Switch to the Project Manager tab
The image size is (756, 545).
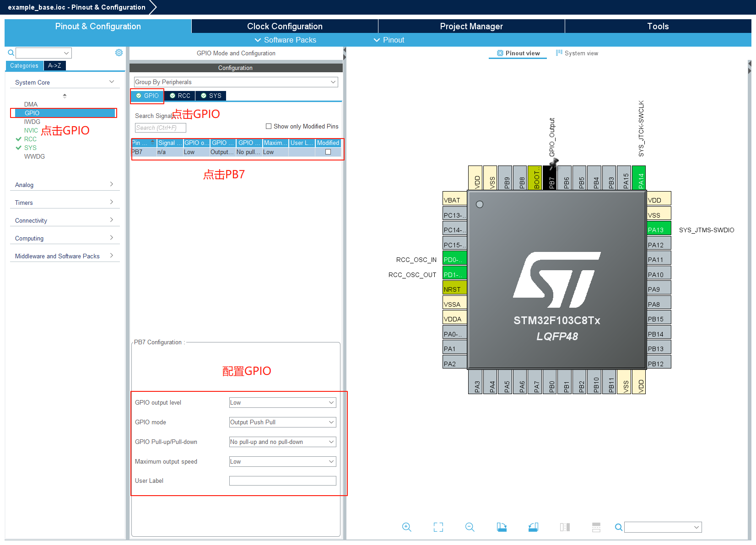tap(471, 26)
